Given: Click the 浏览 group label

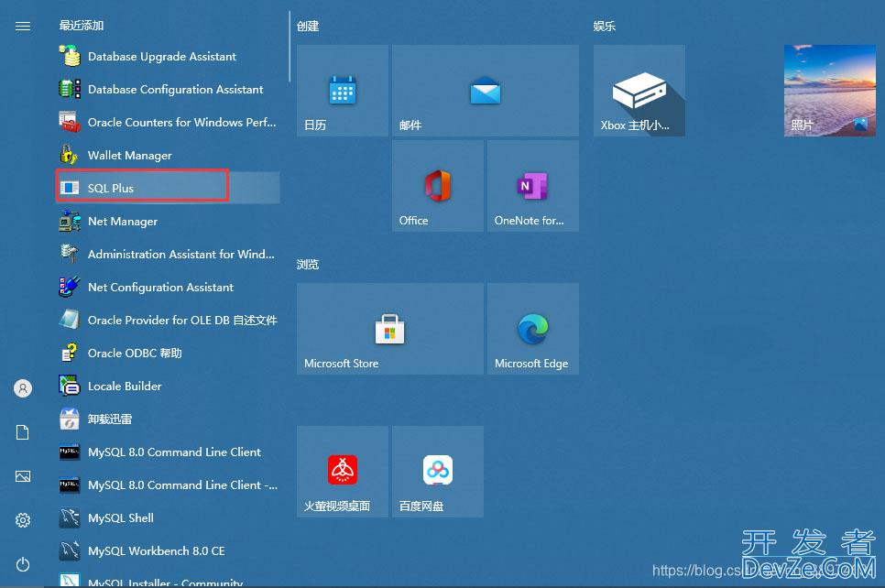Looking at the screenshot, I should [x=308, y=264].
